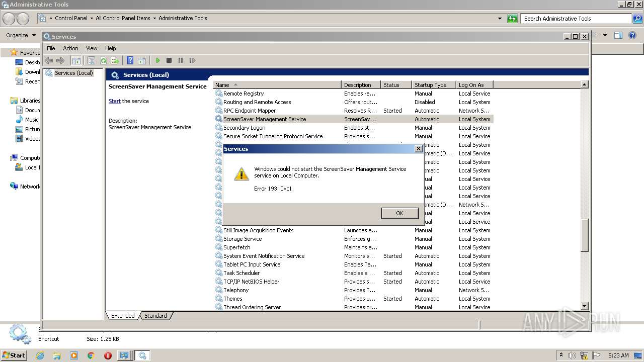
Task: Select Services (Local) in the console tree
Action: pyautogui.click(x=74, y=73)
